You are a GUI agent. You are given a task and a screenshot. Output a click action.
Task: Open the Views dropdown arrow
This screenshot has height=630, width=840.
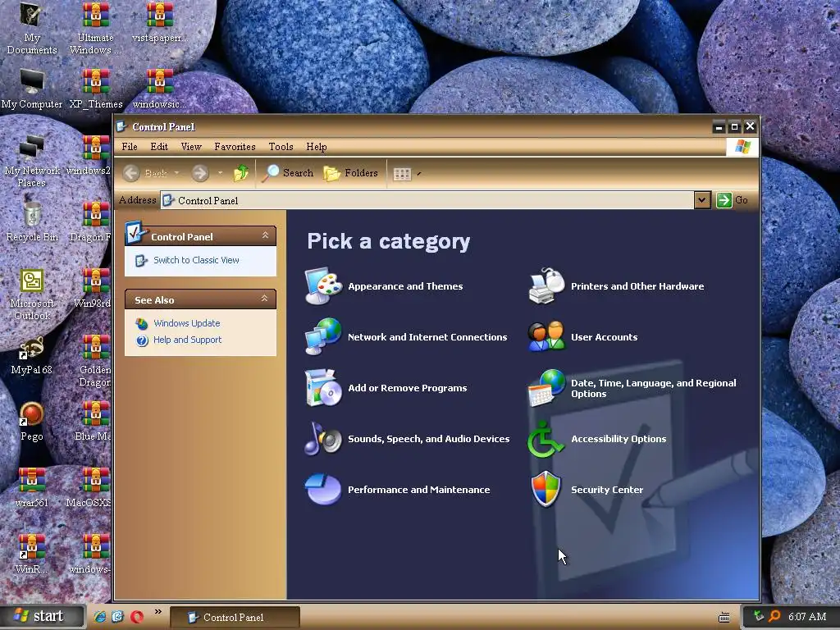419,174
